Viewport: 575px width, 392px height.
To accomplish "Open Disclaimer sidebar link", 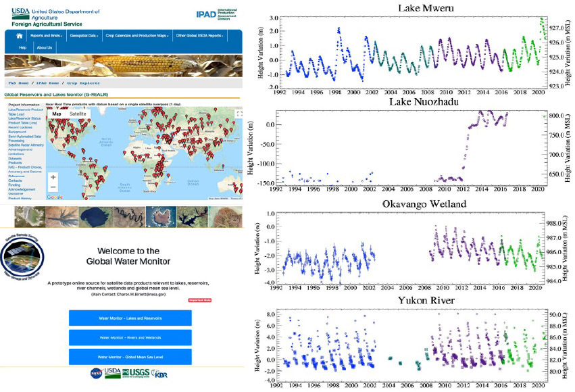I will (x=16, y=193).
